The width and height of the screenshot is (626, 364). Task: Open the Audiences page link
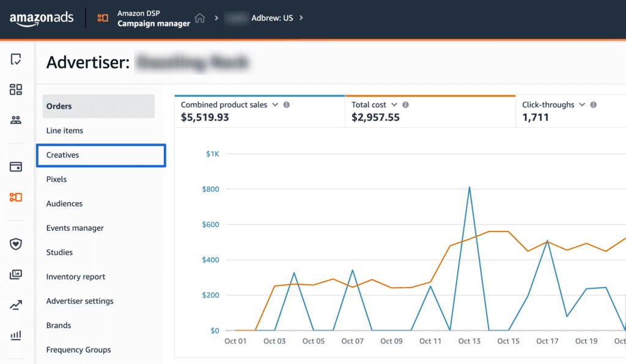[64, 204]
